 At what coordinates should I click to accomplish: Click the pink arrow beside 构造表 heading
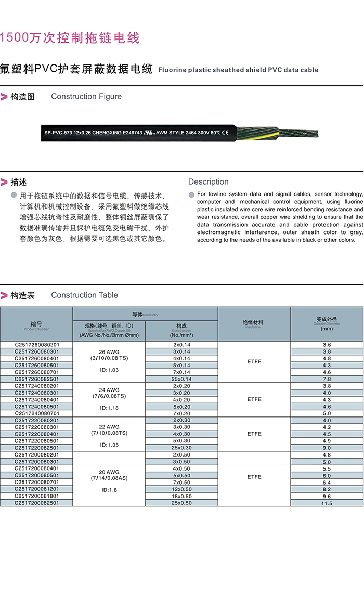pyautogui.click(x=4, y=295)
